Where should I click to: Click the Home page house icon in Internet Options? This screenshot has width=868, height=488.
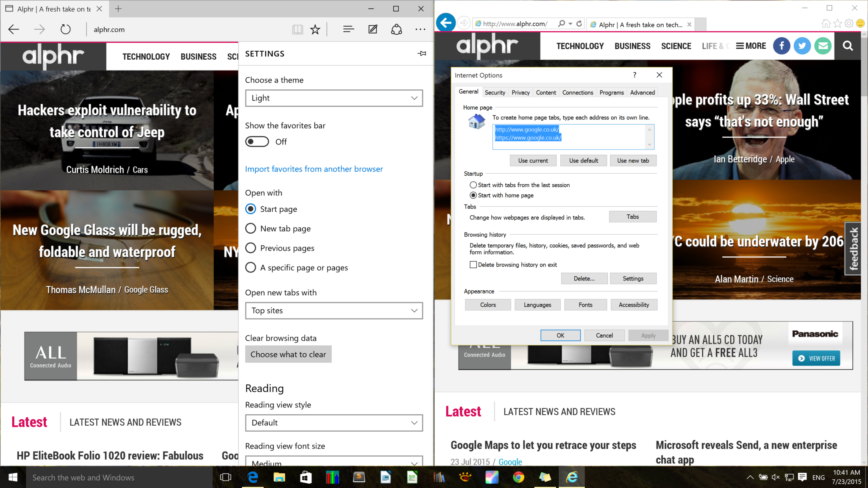(x=476, y=120)
